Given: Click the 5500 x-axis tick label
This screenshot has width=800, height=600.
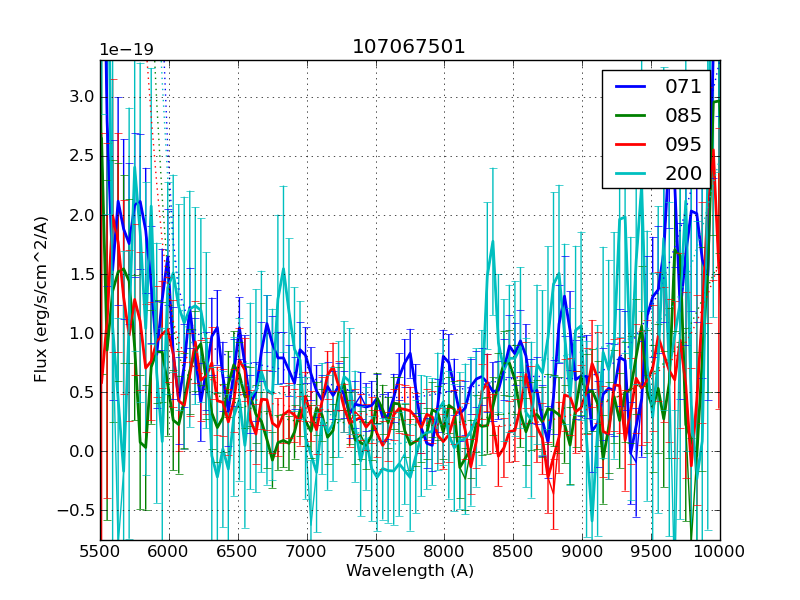Looking at the screenshot, I should (x=100, y=552).
